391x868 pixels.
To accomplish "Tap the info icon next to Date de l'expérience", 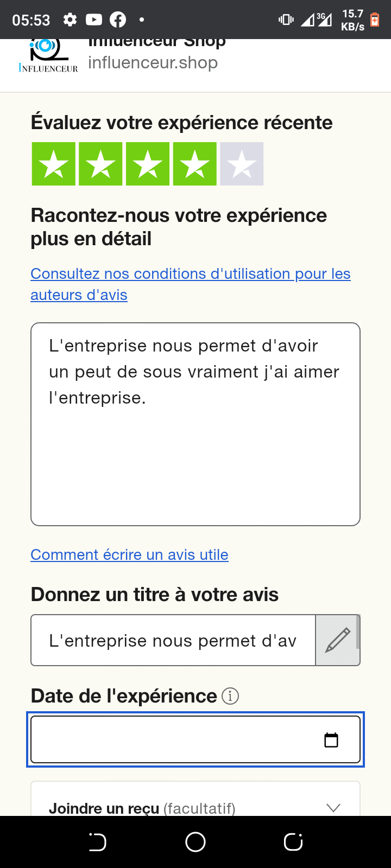I will point(230,696).
